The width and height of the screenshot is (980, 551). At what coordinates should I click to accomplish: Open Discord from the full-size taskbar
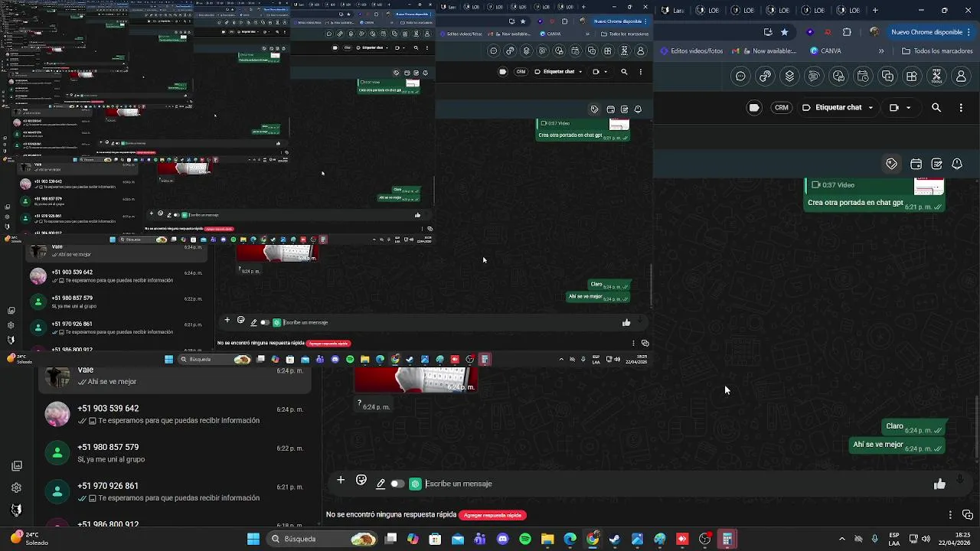point(502,539)
